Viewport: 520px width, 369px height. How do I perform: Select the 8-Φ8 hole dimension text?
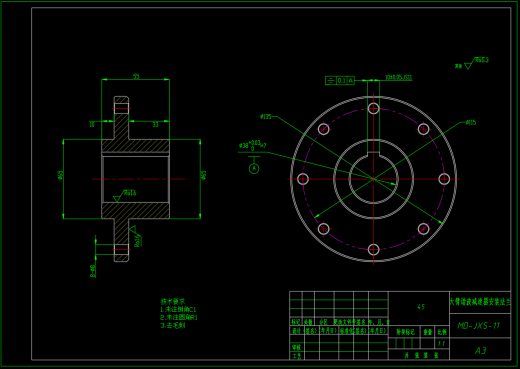click(93, 271)
